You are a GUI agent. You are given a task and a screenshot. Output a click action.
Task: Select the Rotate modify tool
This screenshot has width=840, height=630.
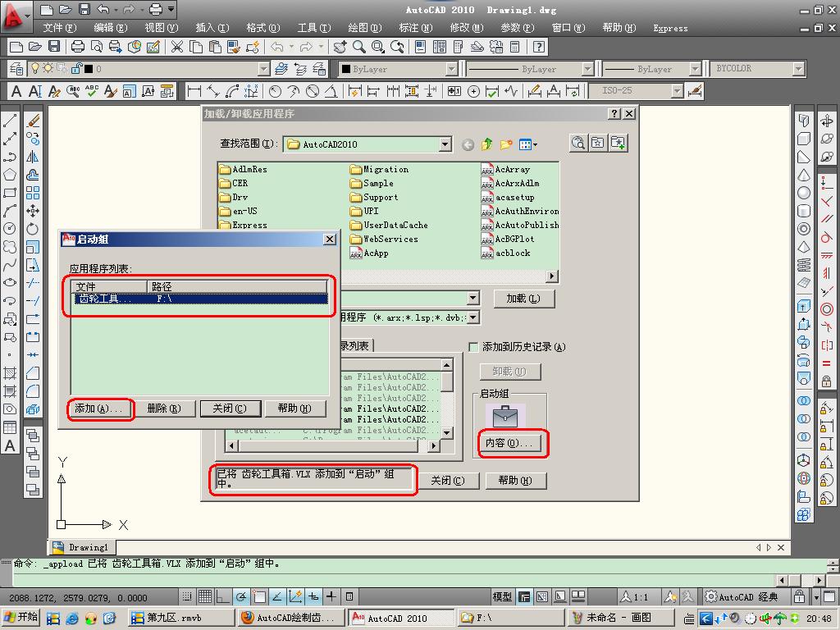pos(33,229)
